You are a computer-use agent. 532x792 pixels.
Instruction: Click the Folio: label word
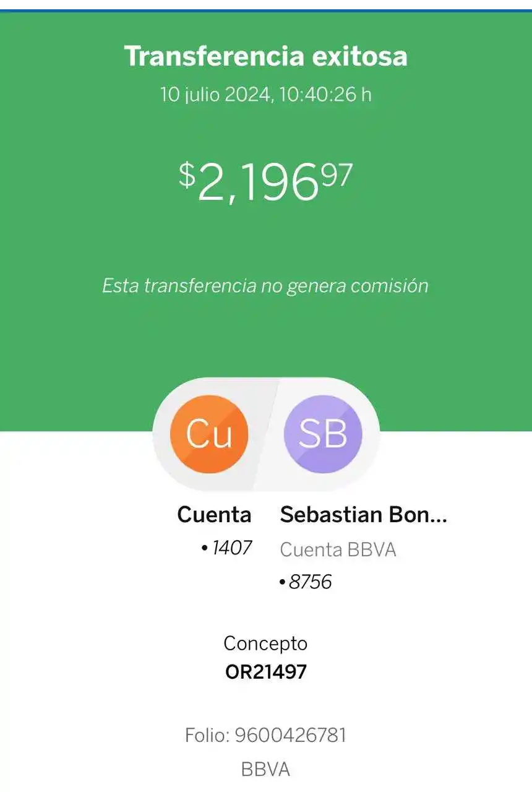click(x=207, y=736)
